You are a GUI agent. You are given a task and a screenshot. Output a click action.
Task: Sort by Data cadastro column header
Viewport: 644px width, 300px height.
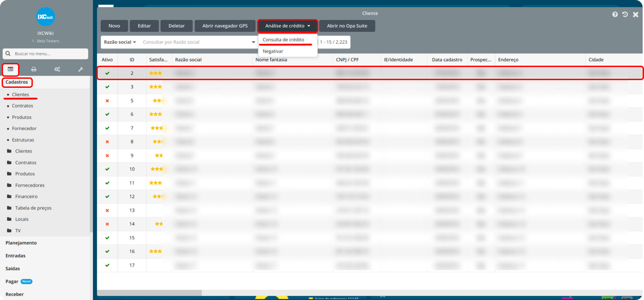point(447,60)
